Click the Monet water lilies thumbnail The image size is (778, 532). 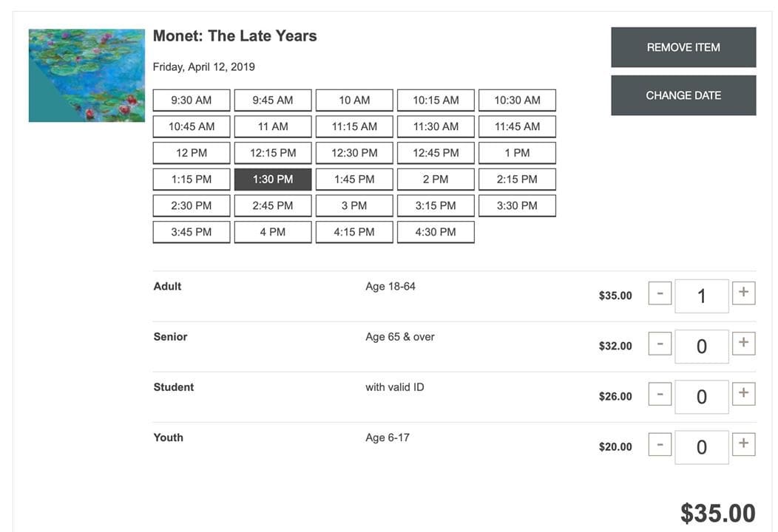(x=87, y=75)
